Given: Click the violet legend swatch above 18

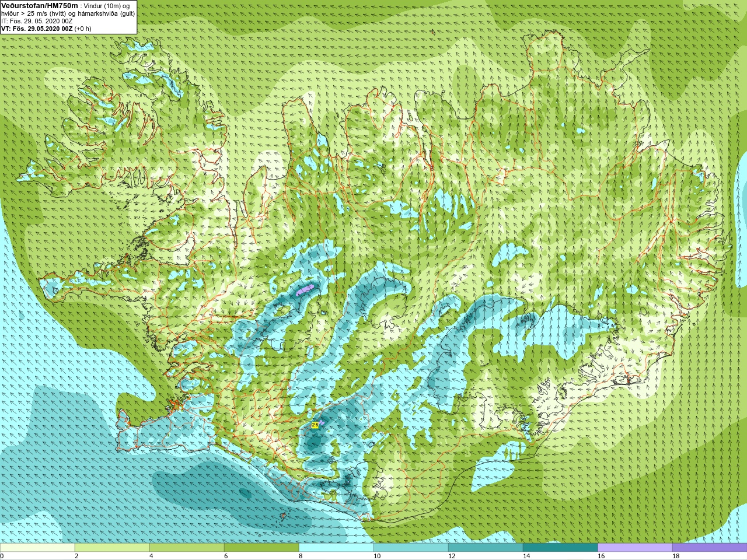Looking at the screenshot, I should click(710, 548).
